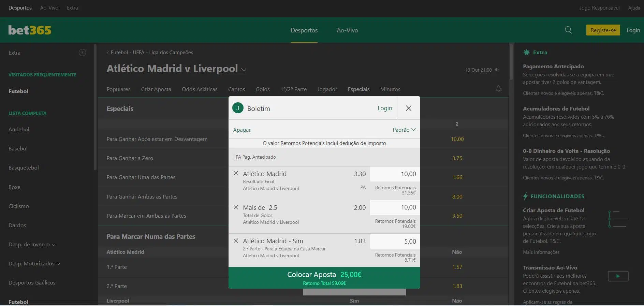Screen dimensions: 644x306
Task: Open the Ajuda link
Action: pos(634,8)
